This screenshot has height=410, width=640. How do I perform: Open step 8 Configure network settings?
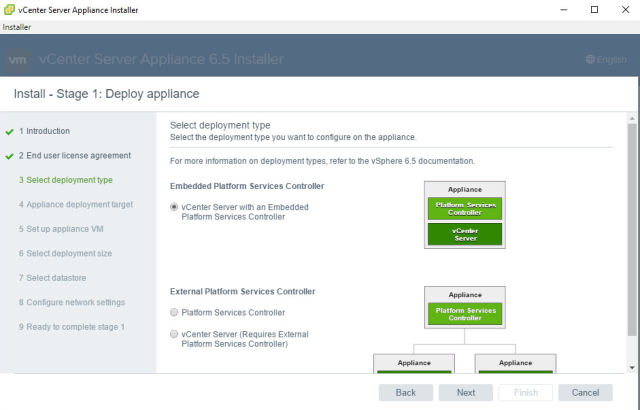tap(72, 302)
